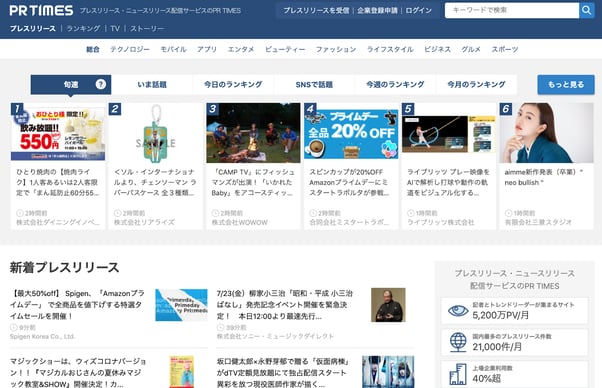Click the building icon beside 40%超
The image size is (602, 388).
coord(458,374)
